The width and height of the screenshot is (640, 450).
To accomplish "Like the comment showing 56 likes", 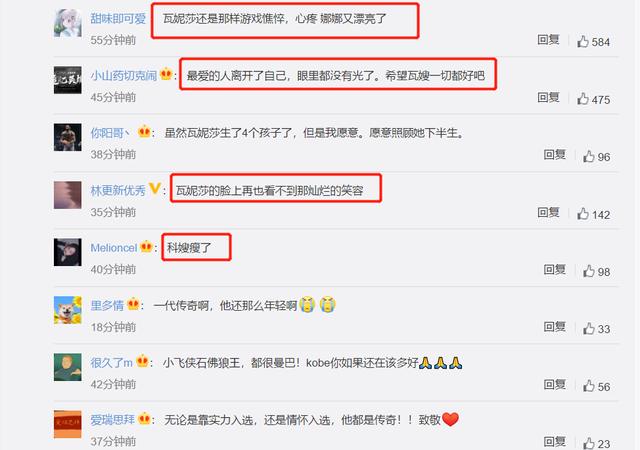I will 589,386.
